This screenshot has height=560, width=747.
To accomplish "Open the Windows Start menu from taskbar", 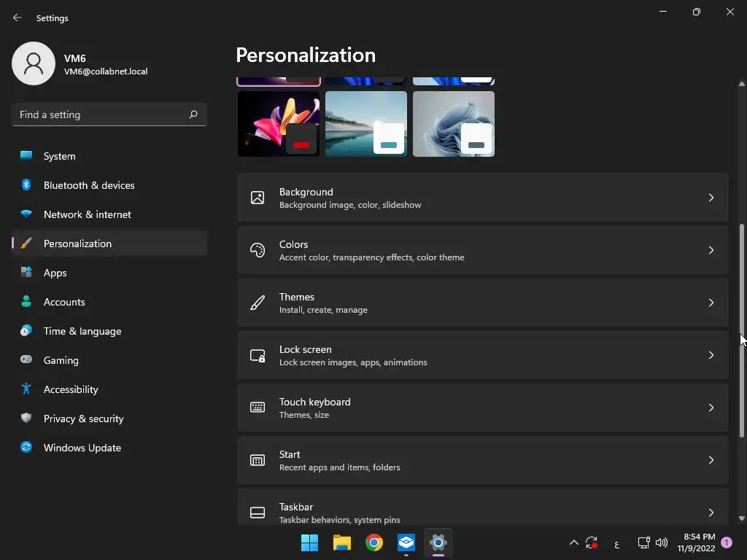I will pyautogui.click(x=309, y=542).
